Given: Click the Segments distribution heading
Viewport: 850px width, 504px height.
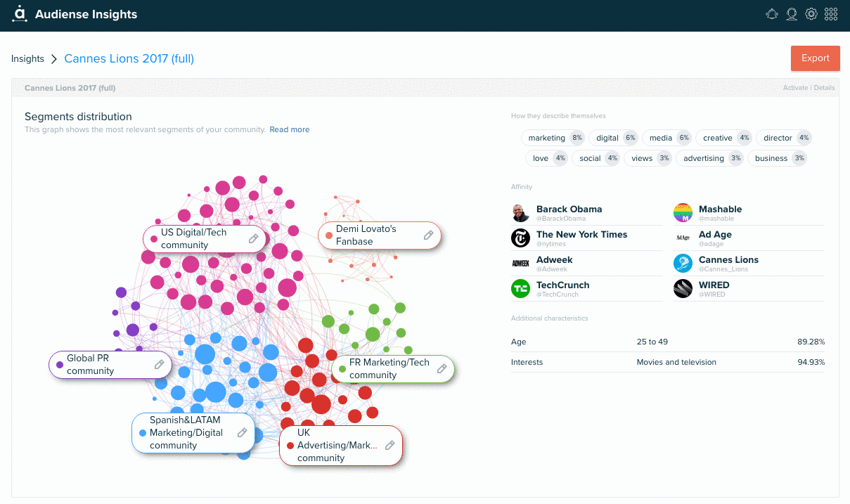Looking at the screenshot, I should pos(78,117).
